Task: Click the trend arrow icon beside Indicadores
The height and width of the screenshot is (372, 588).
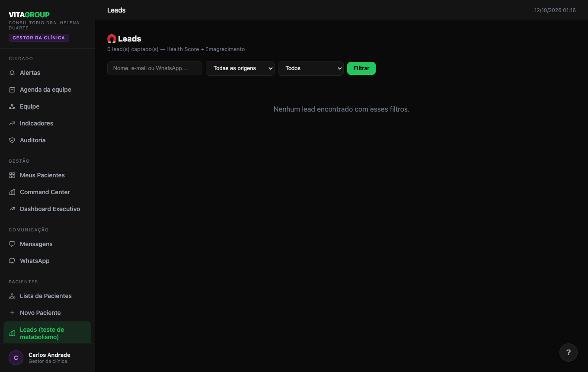Action: point(12,123)
